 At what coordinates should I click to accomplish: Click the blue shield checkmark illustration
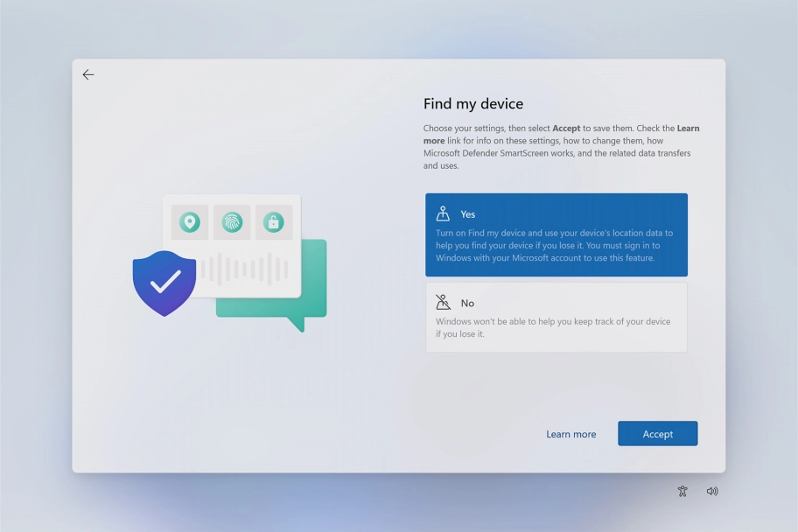164,283
